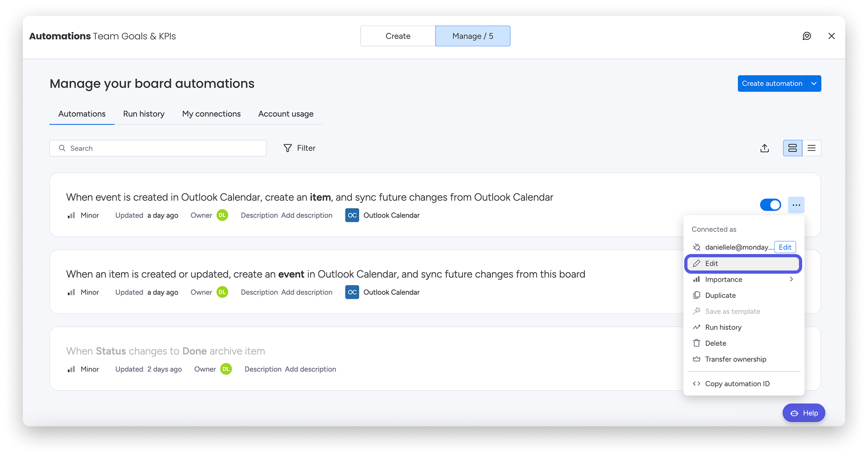Screen dimensions: 868x456
Task: Expand the Create automation dropdown arrow
Action: click(814, 84)
